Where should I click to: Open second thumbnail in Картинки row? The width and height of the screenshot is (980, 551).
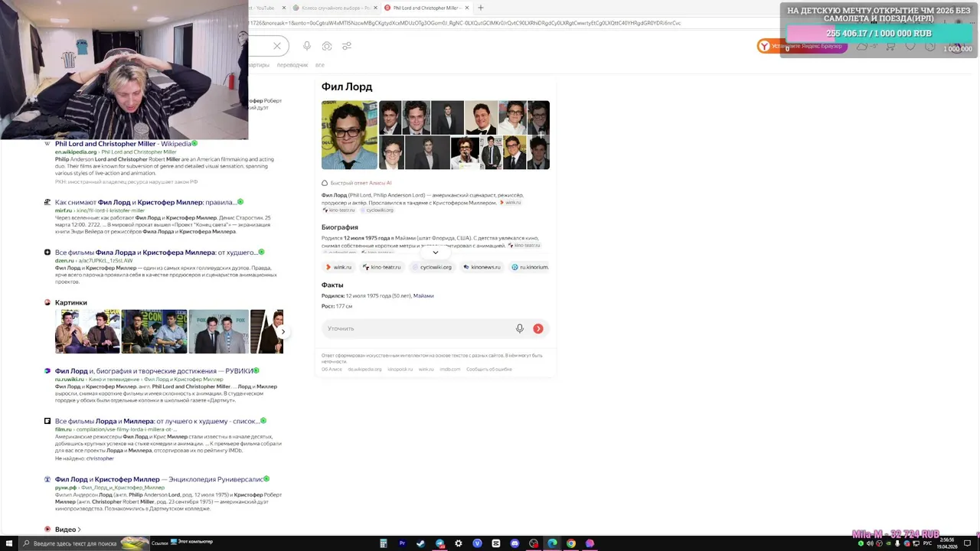[154, 331]
